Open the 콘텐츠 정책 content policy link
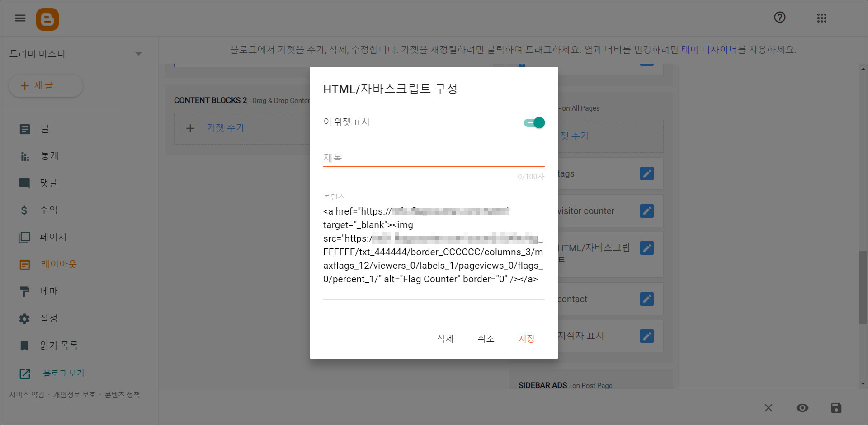 point(122,395)
